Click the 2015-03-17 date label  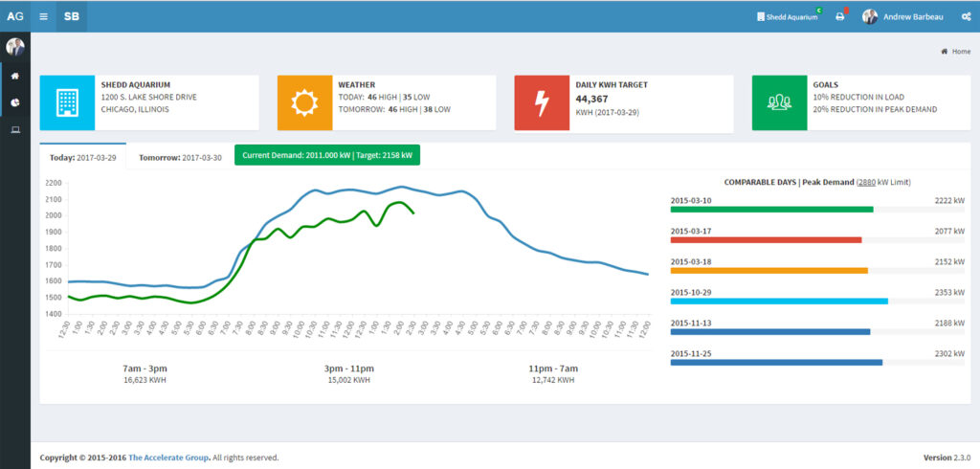coord(691,232)
